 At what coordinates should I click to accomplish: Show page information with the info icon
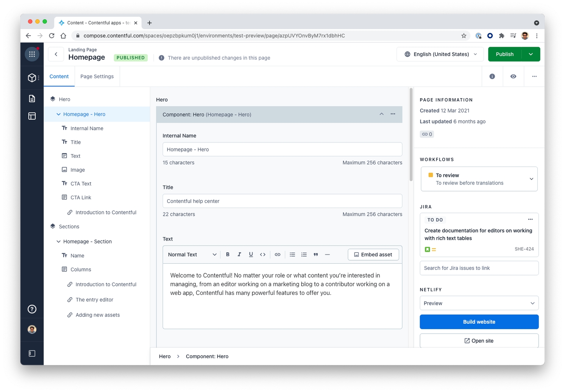point(492,76)
